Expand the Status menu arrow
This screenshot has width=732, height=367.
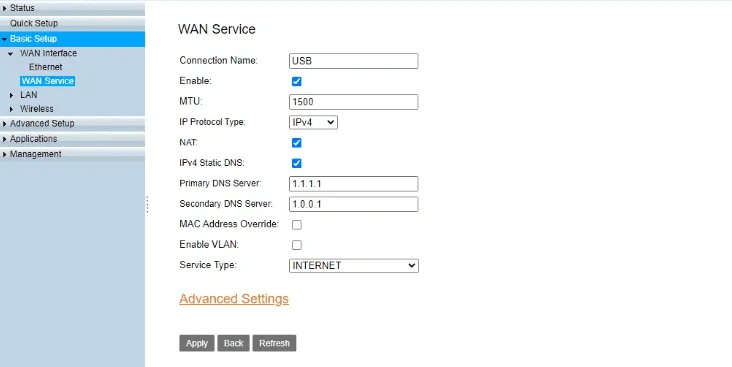click(x=5, y=8)
